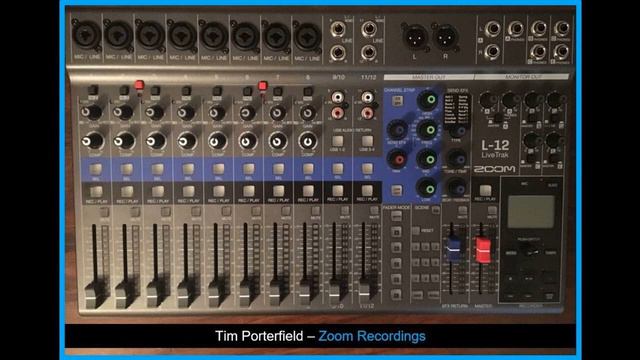Screen dimensions: 640x360
Task: Mute the MASTER channel
Action: pyautogui.click(x=492, y=210)
